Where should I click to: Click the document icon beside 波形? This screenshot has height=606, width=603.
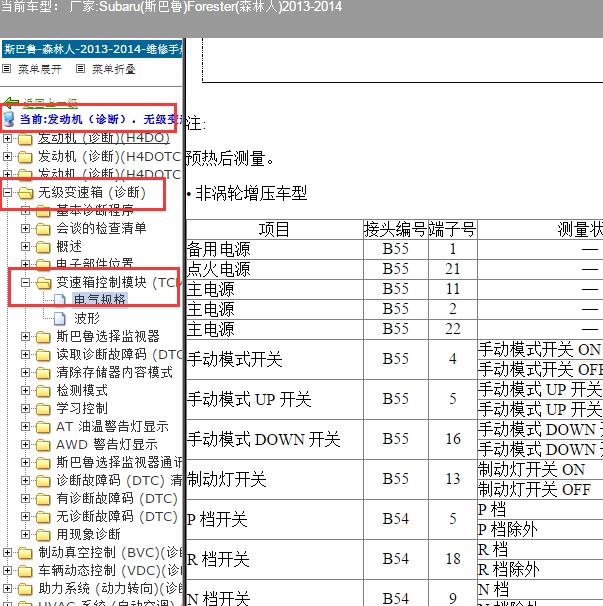point(60,319)
